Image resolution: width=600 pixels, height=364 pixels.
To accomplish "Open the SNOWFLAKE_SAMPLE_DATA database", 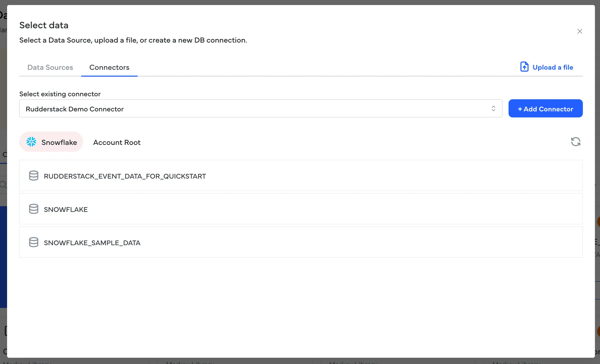I will tap(92, 243).
